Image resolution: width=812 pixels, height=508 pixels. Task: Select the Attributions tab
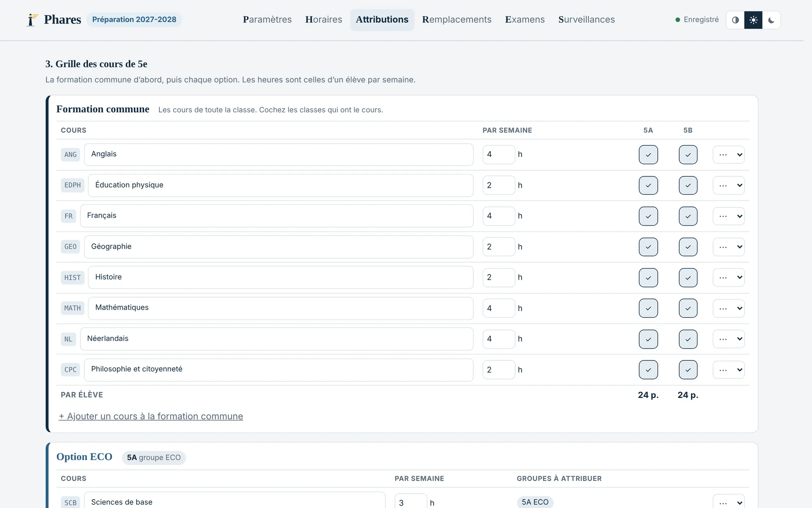click(x=382, y=20)
